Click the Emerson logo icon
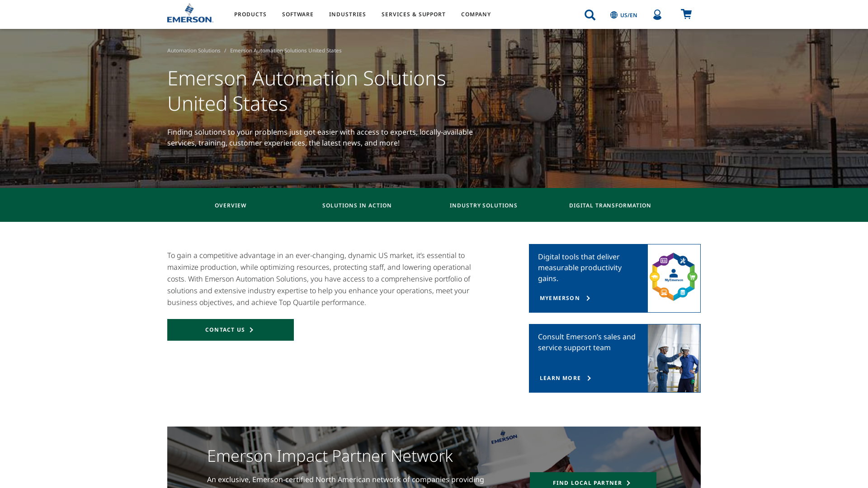This screenshot has height=488, width=868. pyautogui.click(x=189, y=13)
